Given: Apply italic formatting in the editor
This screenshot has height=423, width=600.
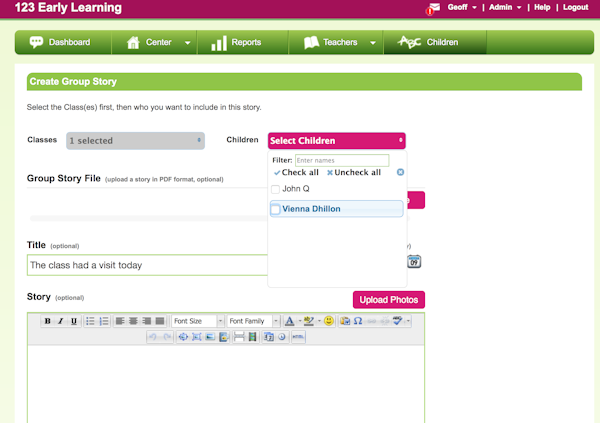Looking at the screenshot, I should point(60,321).
